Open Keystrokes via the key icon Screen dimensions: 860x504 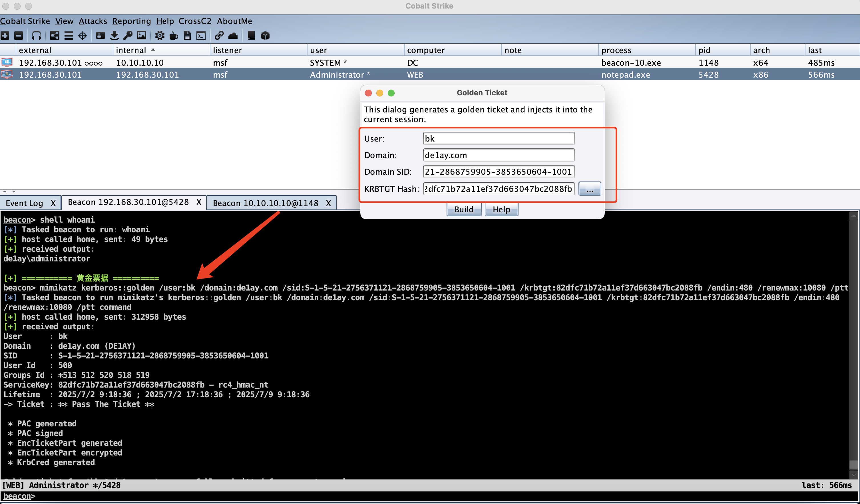coord(128,35)
